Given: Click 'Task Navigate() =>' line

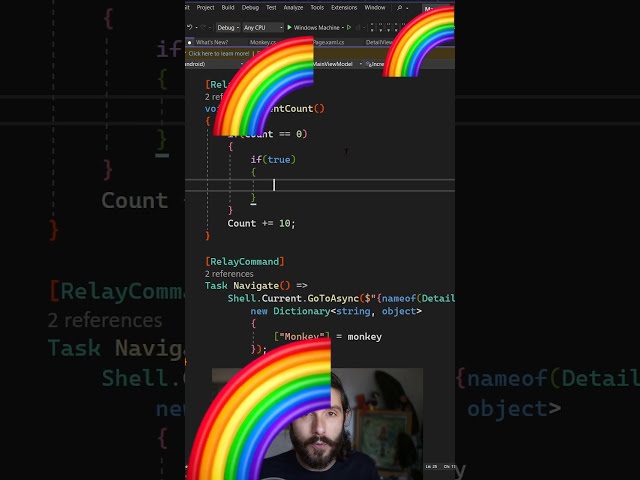Looking at the screenshot, I should pyautogui.click(x=256, y=286).
